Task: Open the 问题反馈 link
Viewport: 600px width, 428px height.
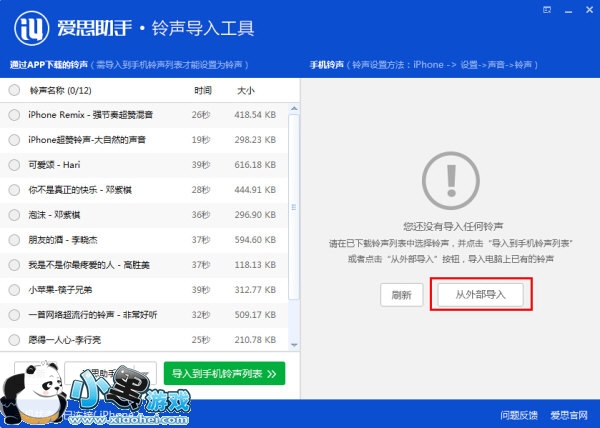Action: click(519, 415)
